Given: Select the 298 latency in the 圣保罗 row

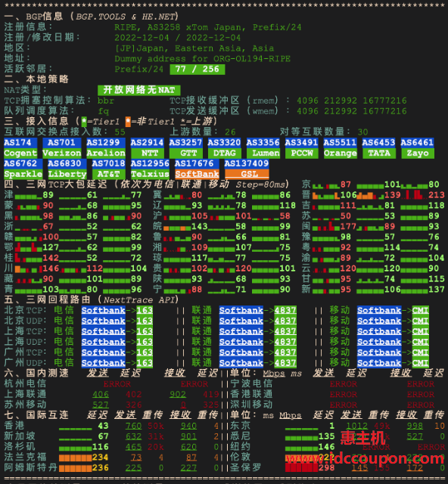Looking at the screenshot, I should point(327,467).
